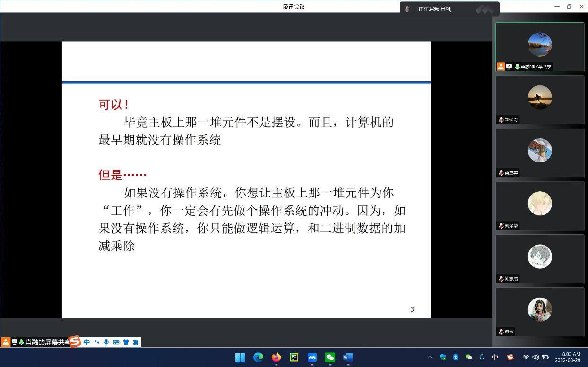Expand hidden system tray icons chevron
This screenshot has width=588, height=367.
coord(429,358)
